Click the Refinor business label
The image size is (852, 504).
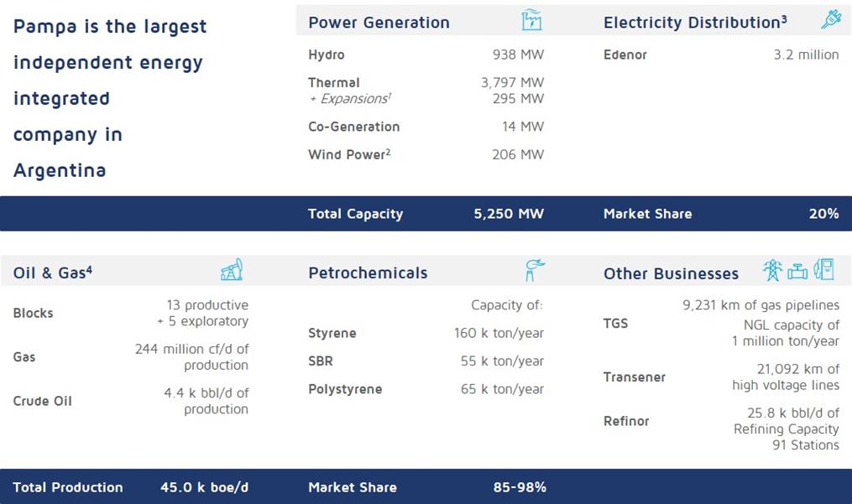[626, 421]
